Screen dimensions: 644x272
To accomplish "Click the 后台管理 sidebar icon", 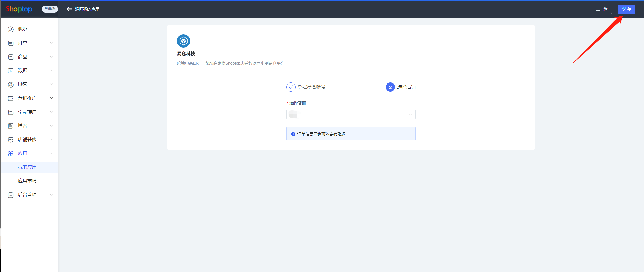I will click(11, 195).
